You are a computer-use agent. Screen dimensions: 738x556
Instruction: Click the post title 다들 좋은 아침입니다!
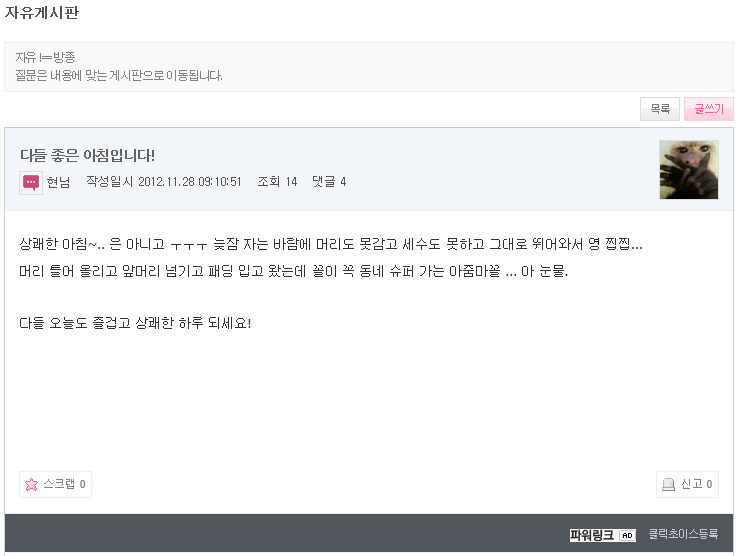88,155
